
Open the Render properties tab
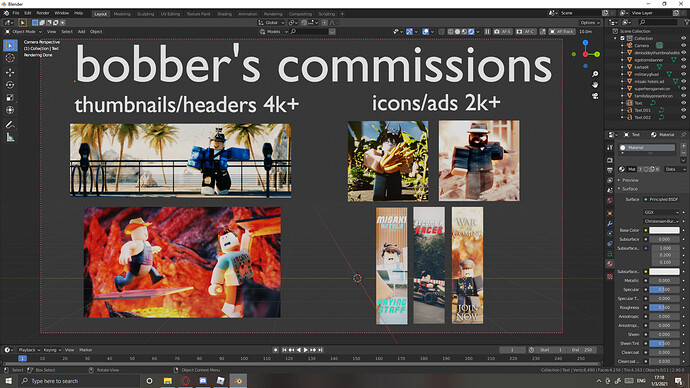coord(609,160)
